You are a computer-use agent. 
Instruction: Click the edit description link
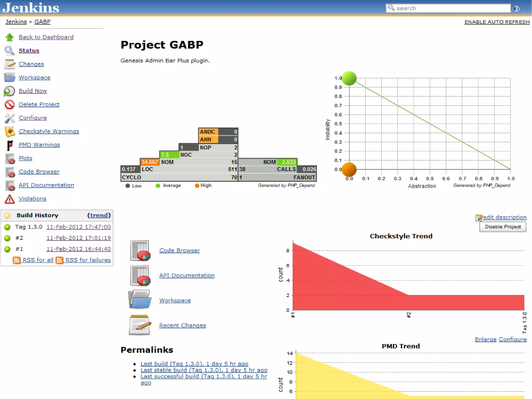[504, 217]
